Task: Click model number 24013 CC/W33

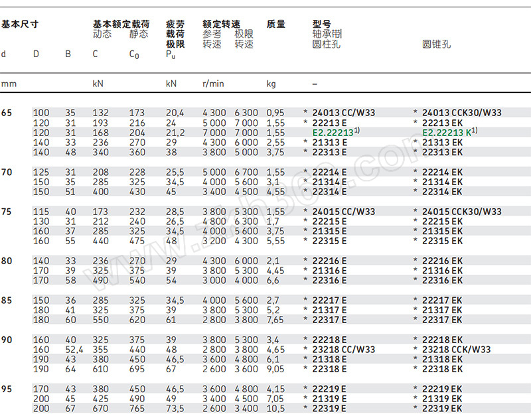Action: pos(344,113)
